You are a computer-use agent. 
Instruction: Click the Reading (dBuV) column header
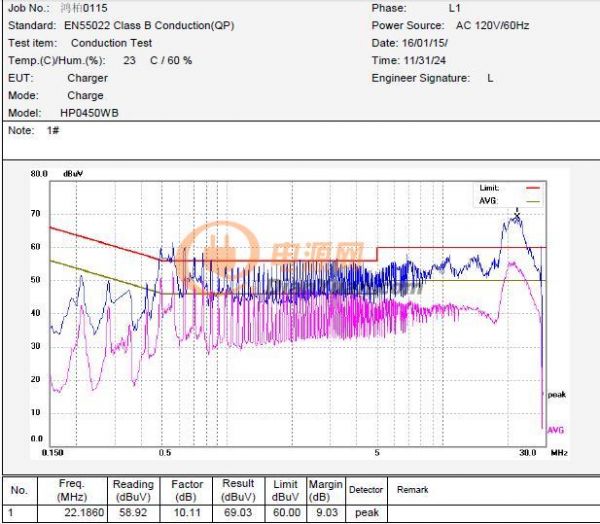133,490
